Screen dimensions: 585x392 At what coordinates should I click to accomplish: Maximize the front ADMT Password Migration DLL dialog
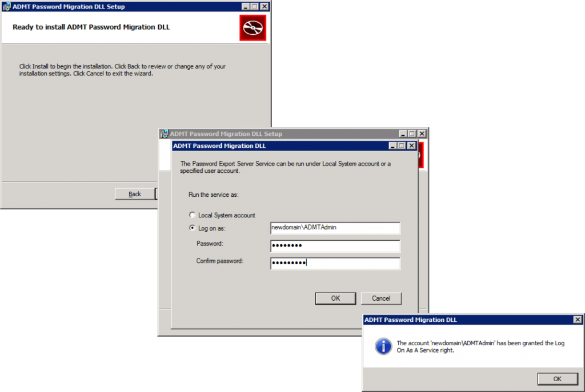pyautogui.click(x=403, y=146)
